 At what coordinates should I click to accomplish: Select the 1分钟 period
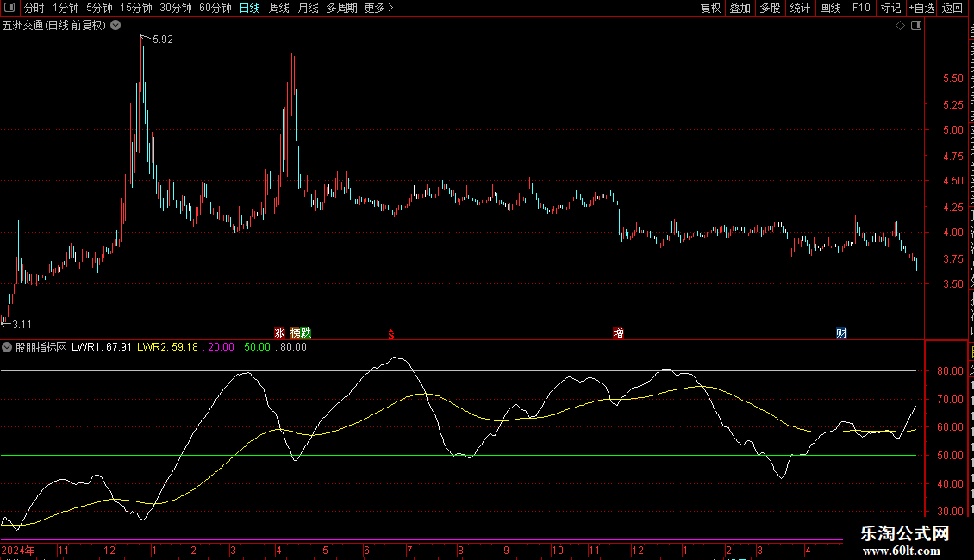(x=66, y=8)
